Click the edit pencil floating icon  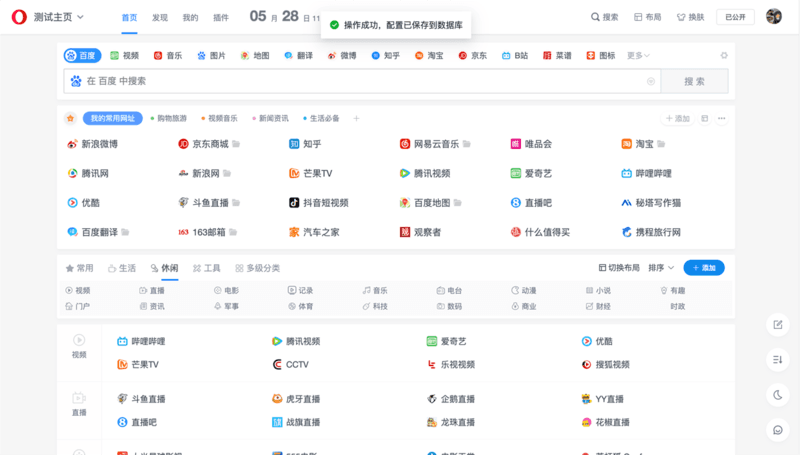coord(778,325)
